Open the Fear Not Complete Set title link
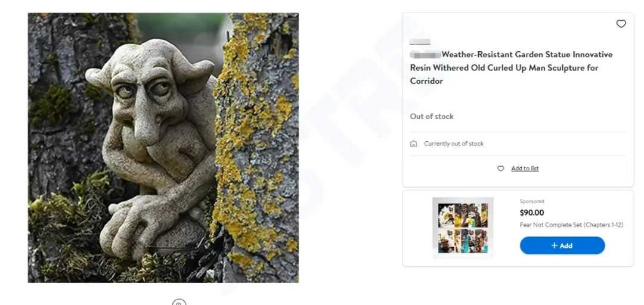Viewport: 644px width, 305px height. (x=571, y=225)
